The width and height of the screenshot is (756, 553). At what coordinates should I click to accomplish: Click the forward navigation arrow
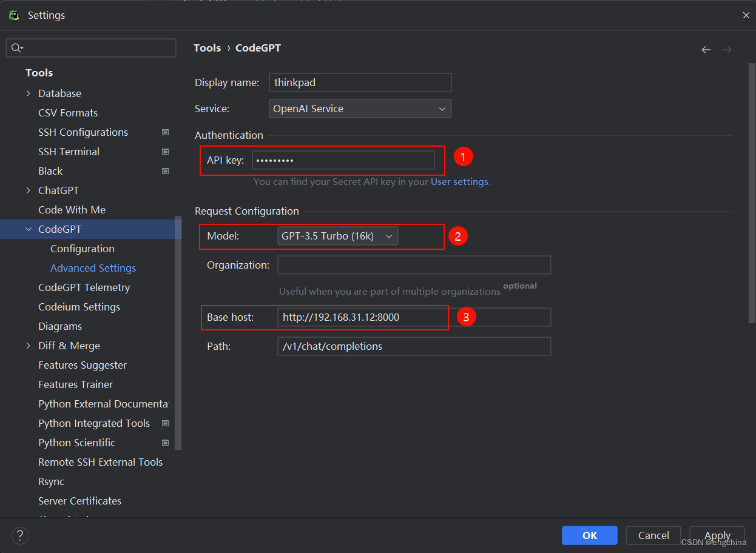727,50
